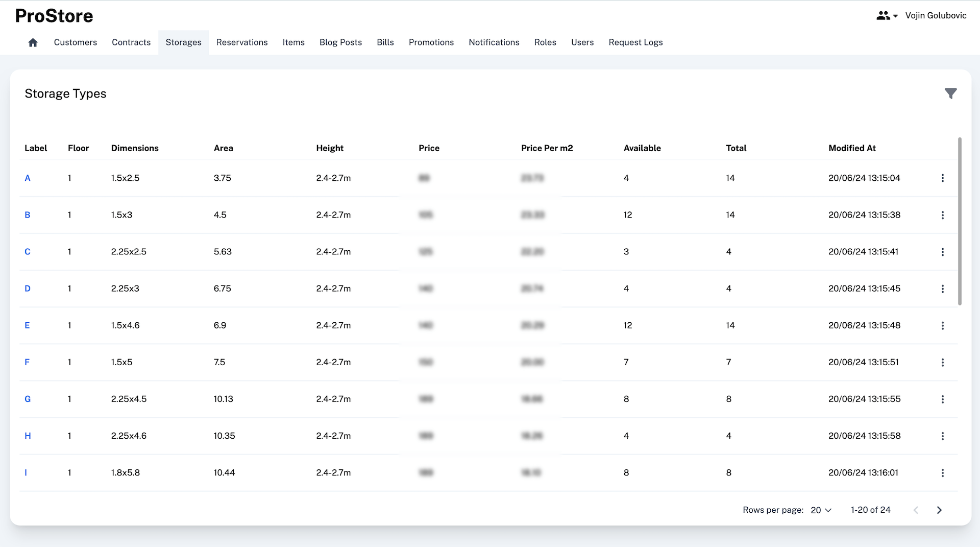
Task: Click the Available column header
Action: click(x=642, y=148)
